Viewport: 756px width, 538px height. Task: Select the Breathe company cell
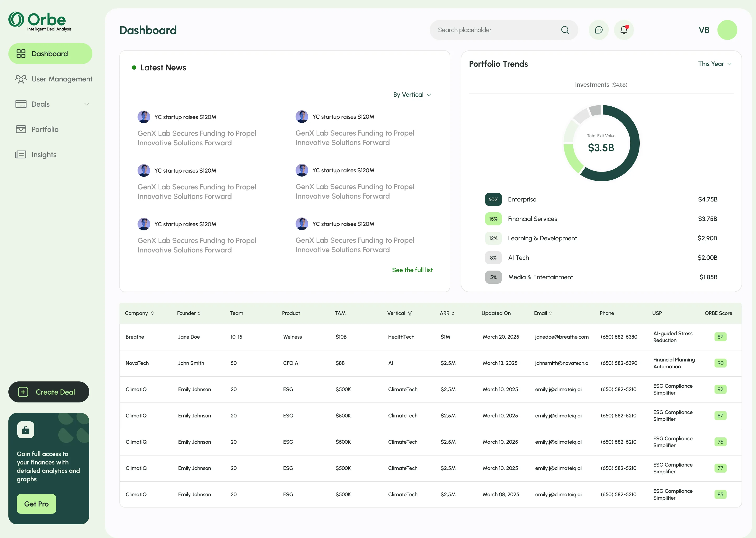pos(135,337)
